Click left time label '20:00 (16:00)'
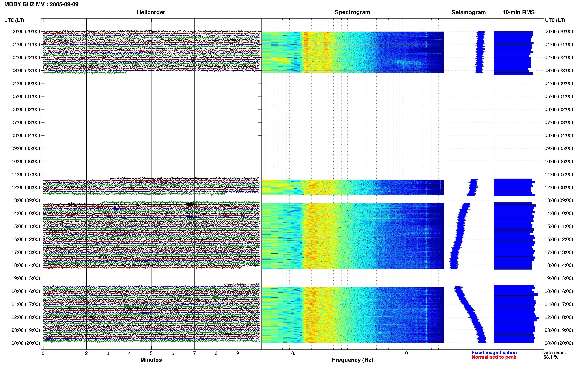Image resolution: width=588 pixels, height=368 pixels. pyautogui.click(x=26, y=291)
